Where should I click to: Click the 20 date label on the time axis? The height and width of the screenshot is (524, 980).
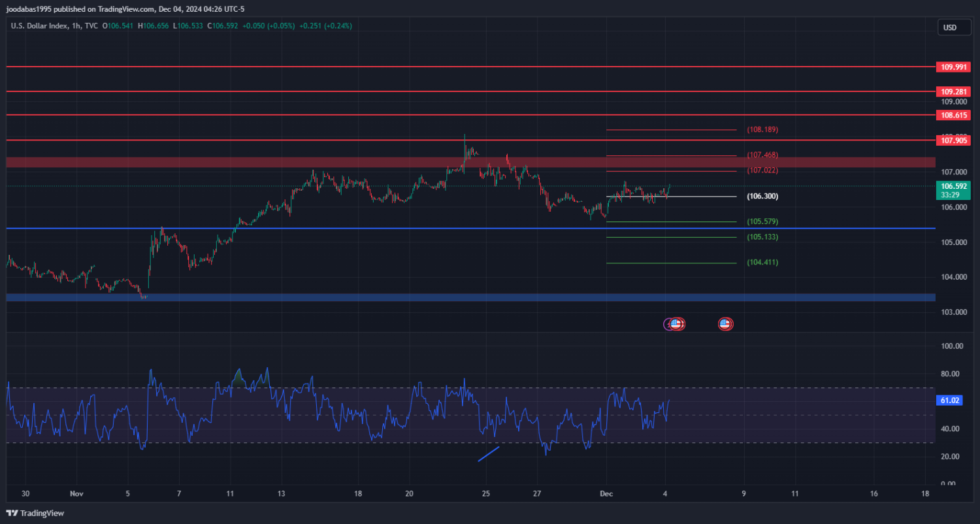click(x=409, y=493)
